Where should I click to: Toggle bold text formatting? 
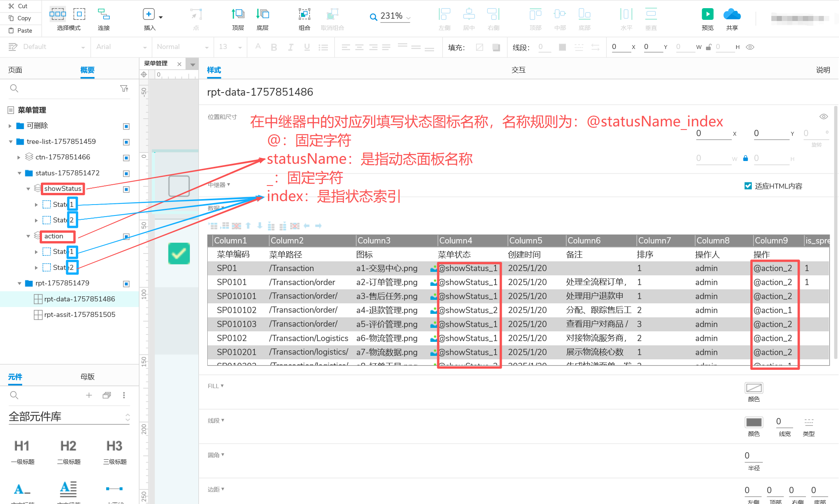point(274,47)
